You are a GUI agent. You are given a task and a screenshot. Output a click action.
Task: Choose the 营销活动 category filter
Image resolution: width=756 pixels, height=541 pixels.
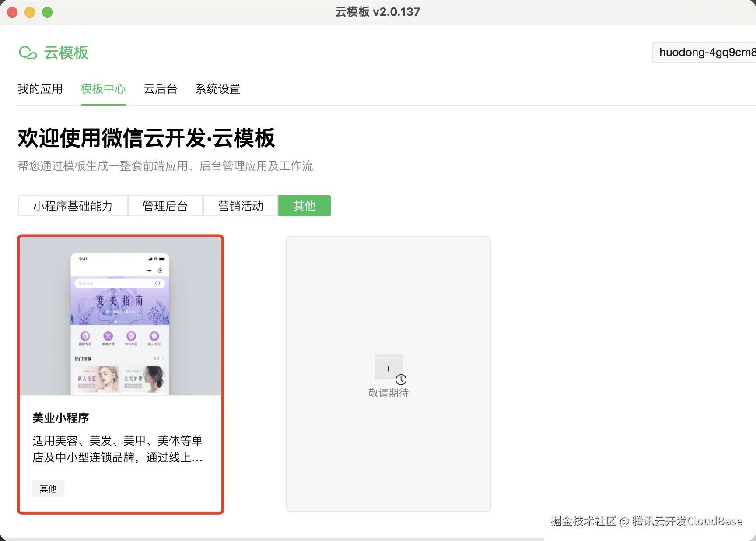click(x=241, y=206)
